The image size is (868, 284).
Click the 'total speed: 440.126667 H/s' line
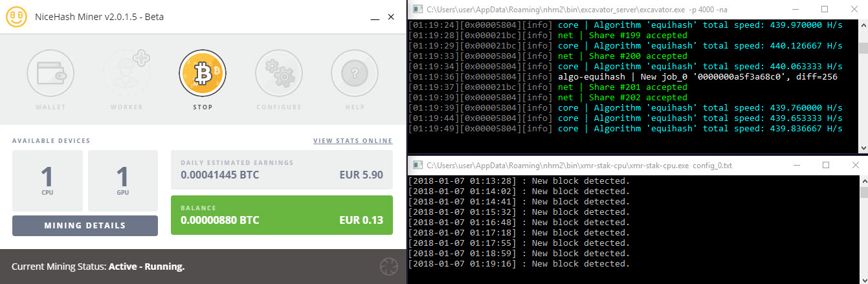coord(625,46)
